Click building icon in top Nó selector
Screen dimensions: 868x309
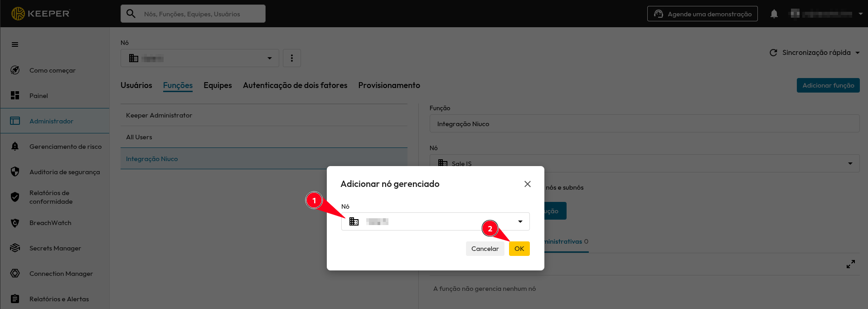click(x=134, y=58)
